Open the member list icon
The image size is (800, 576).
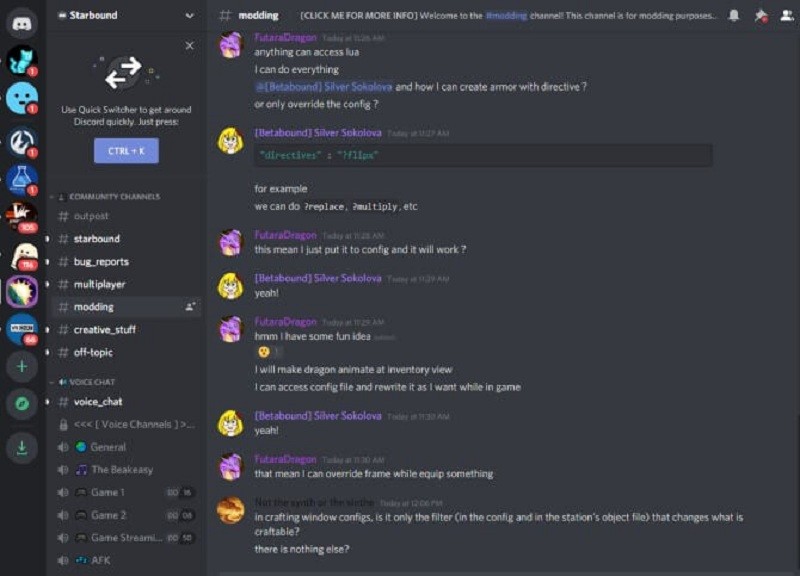(x=786, y=14)
